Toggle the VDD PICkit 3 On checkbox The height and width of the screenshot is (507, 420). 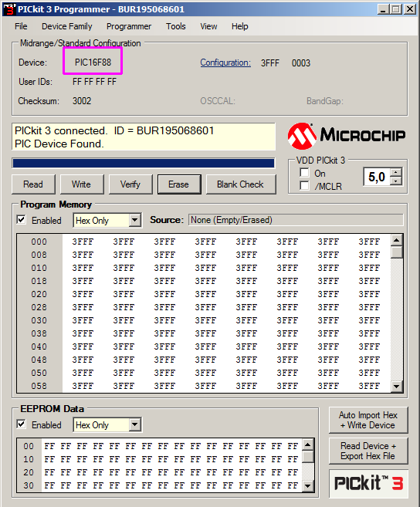tap(304, 173)
